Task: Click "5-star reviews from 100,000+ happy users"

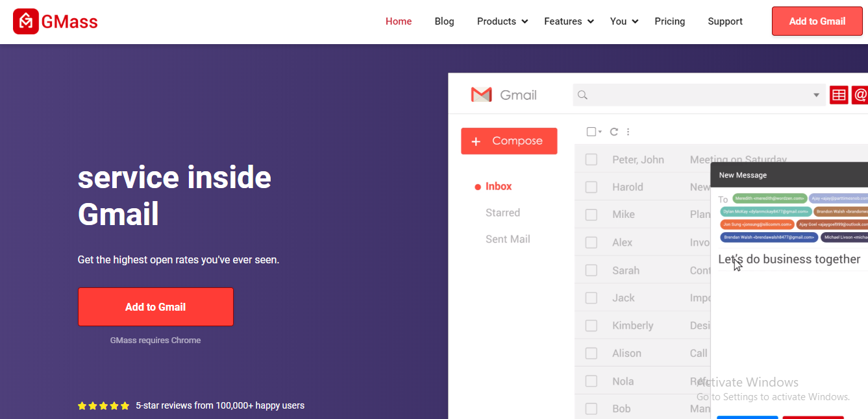Action: pos(220,406)
